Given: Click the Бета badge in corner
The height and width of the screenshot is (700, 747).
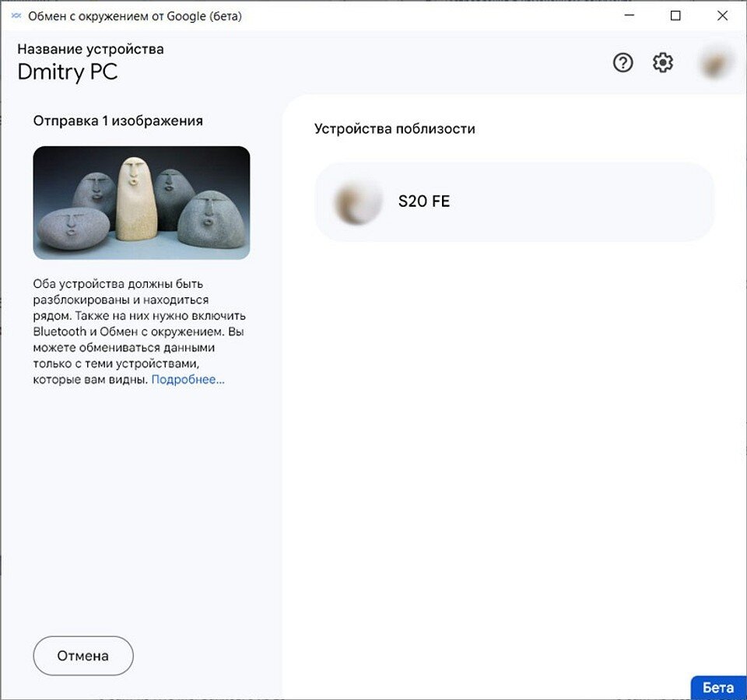Looking at the screenshot, I should (x=718, y=688).
